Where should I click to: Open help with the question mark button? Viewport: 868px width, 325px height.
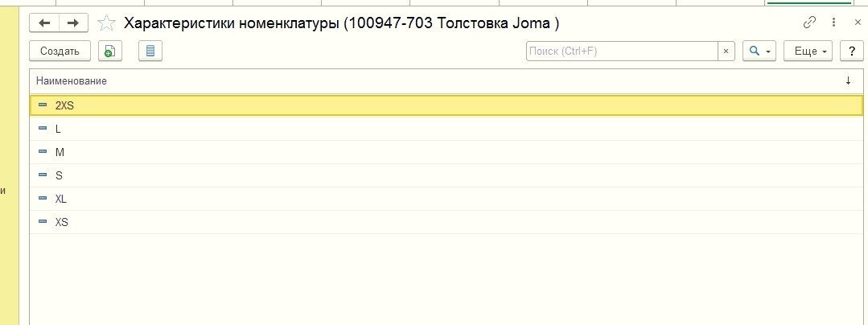851,51
